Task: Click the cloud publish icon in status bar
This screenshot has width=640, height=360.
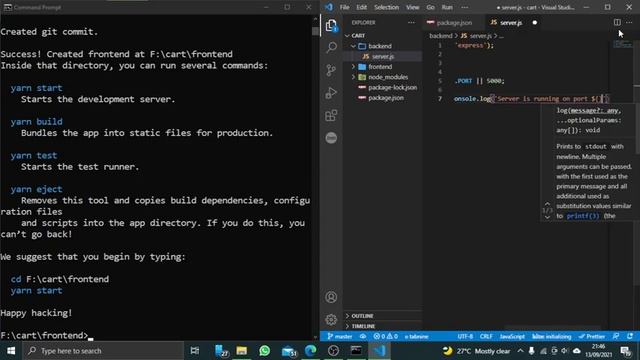Action: click(362, 336)
